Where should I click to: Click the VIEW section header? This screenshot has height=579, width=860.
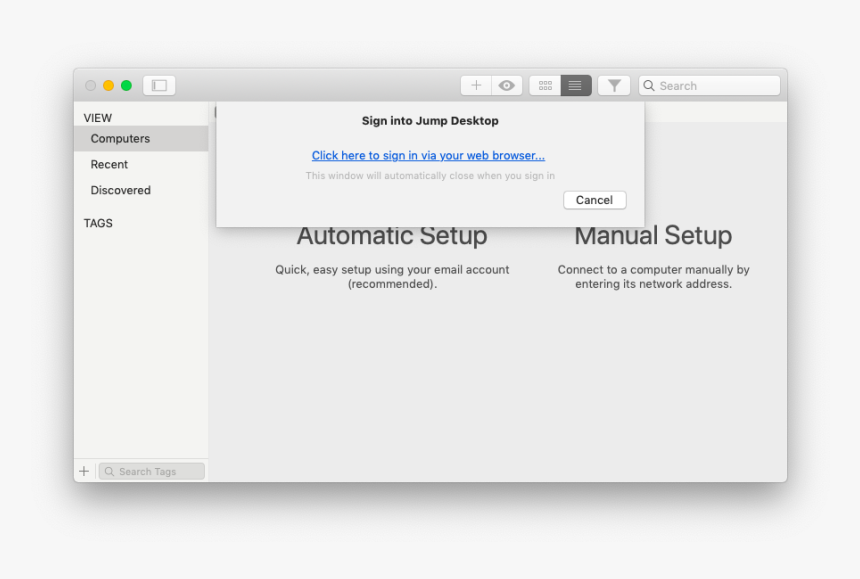97,117
